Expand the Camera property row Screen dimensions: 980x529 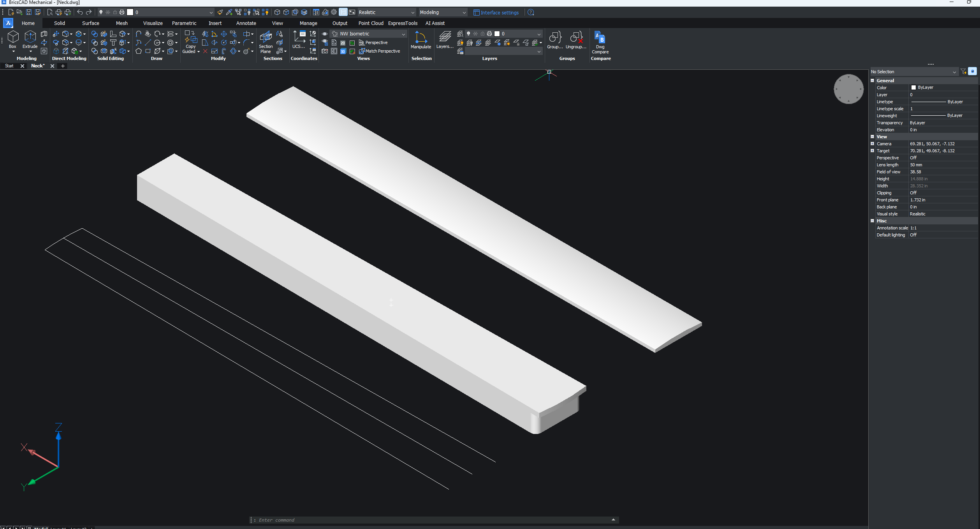873,144
